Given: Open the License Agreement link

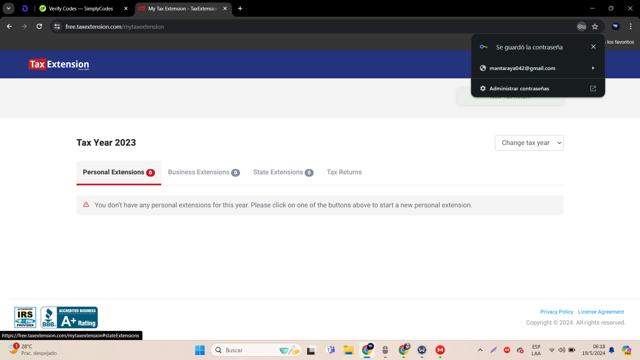Looking at the screenshot, I should (601, 312).
